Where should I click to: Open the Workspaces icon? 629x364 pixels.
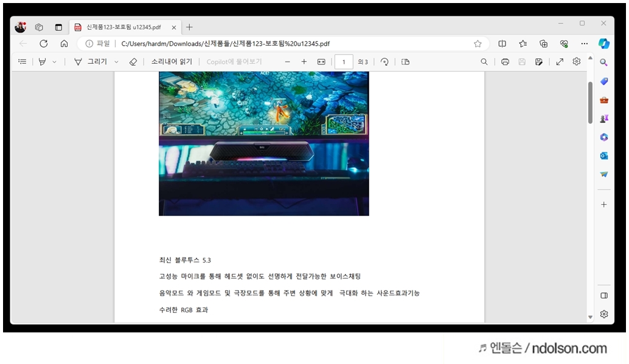(x=39, y=27)
